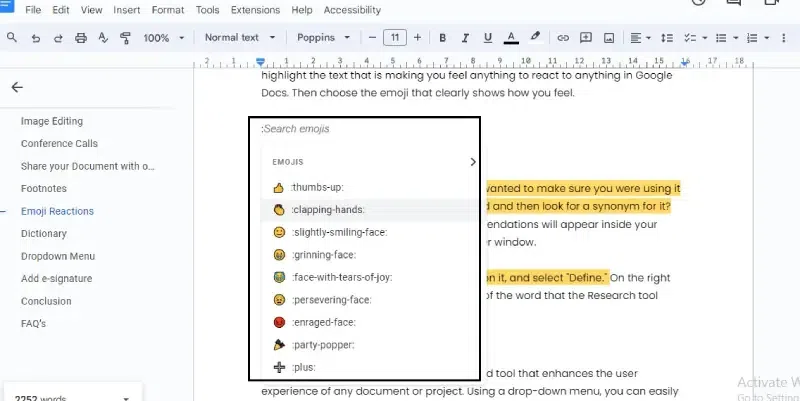
Task: Select the face-with-tears-of-joy emoji
Action: click(x=368, y=278)
